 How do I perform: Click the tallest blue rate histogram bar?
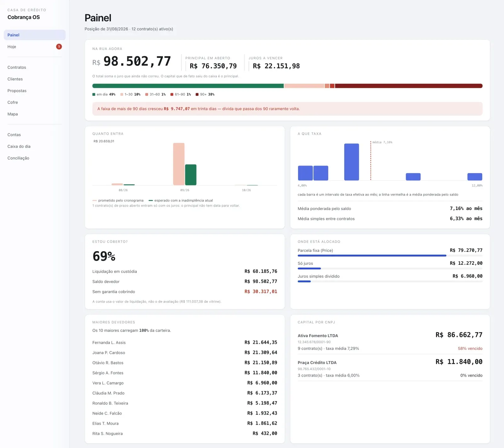[352, 162]
